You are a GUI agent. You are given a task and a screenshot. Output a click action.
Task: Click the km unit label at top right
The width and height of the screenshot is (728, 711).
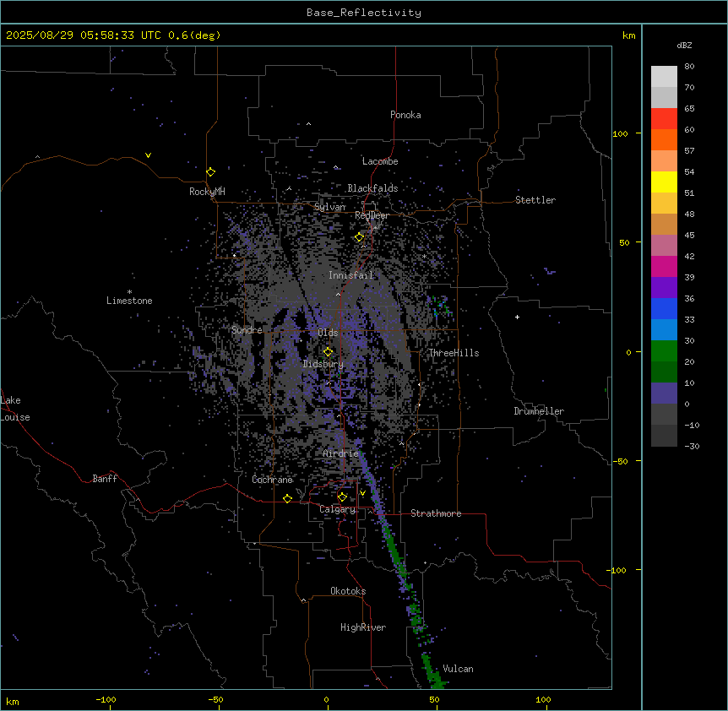(x=628, y=35)
